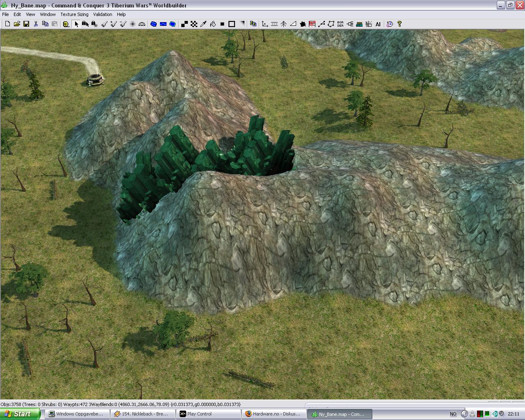Open the hierarchy scripts icon
The image size is (525, 420).
[x=350, y=24]
